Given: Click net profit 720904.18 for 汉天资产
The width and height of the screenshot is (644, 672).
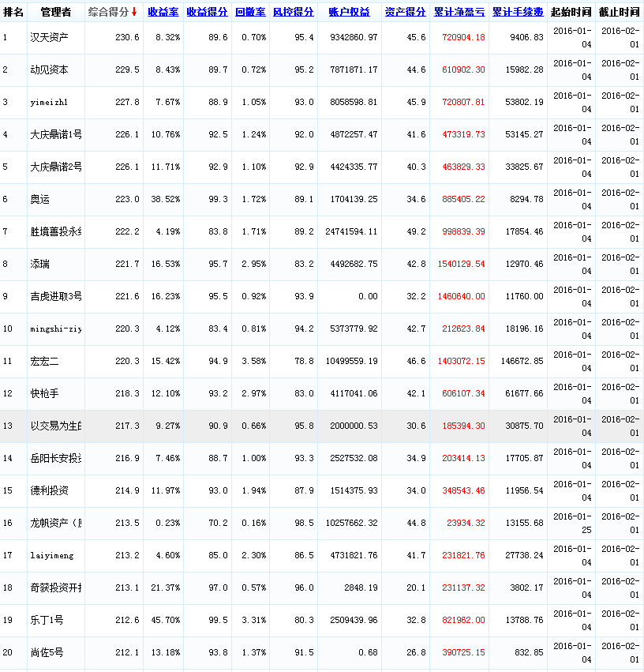Looking at the screenshot, I should tap(463, 37).
